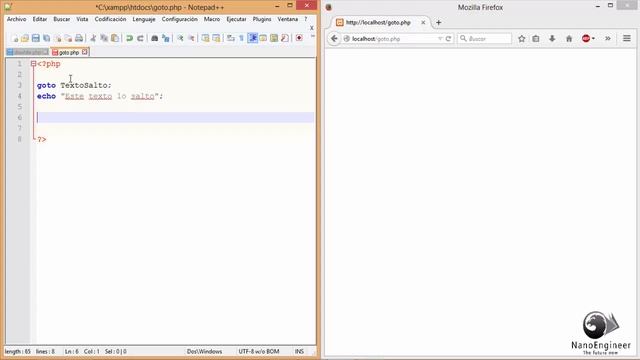640x360 pixels.
Task: Open the Editar menu
Action: [40, 19]
